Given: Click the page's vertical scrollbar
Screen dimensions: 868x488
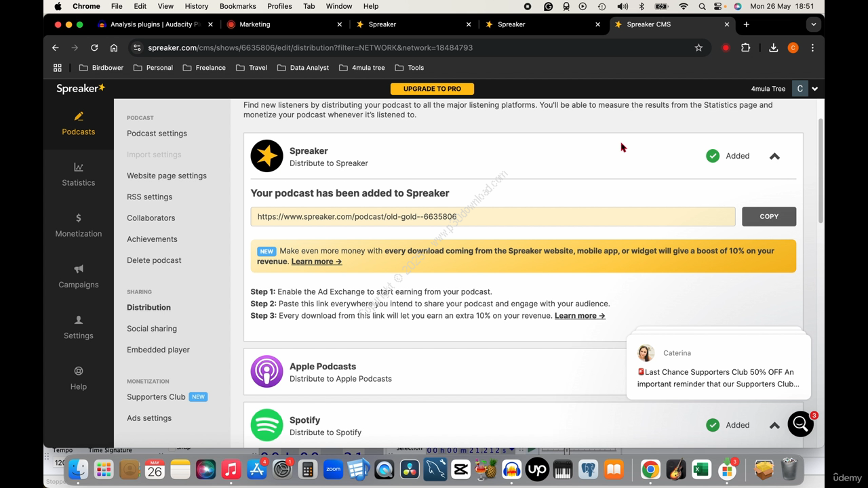Looking at the screenshot, I should pyautogui.click(x=821, y=172).
